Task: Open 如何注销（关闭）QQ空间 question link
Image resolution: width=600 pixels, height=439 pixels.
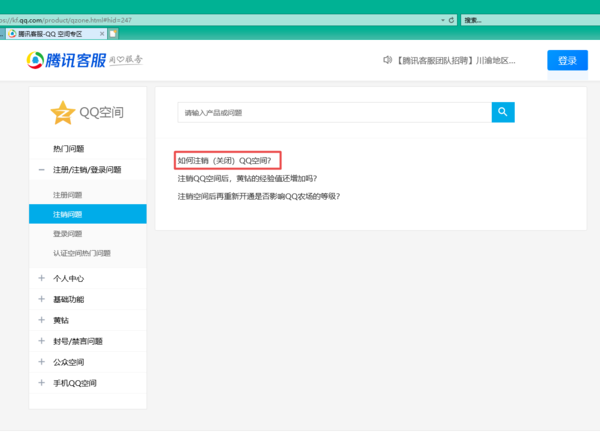Action: click(x=224, y=160)
